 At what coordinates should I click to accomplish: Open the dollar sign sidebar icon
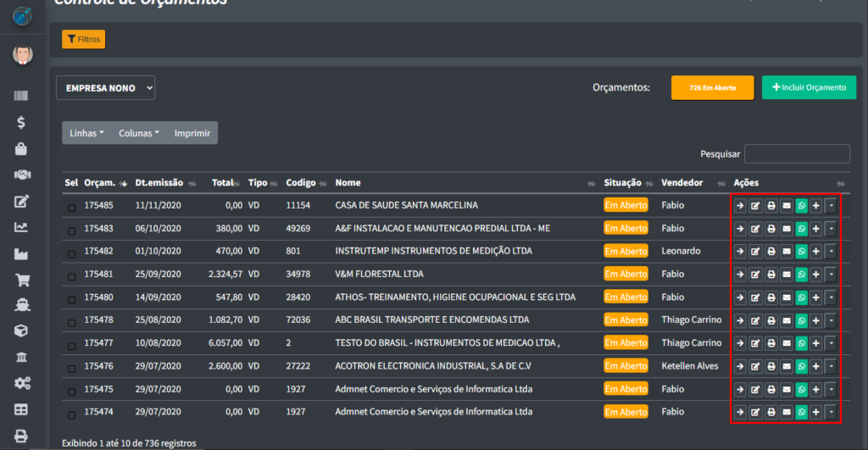[x=22, y=122]
